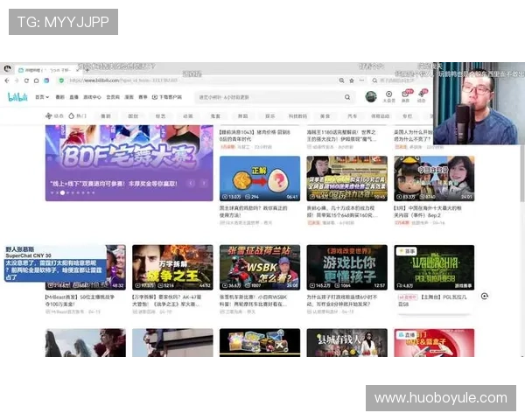Click the 为什么孩子打游戏 title link

point(342,300)
